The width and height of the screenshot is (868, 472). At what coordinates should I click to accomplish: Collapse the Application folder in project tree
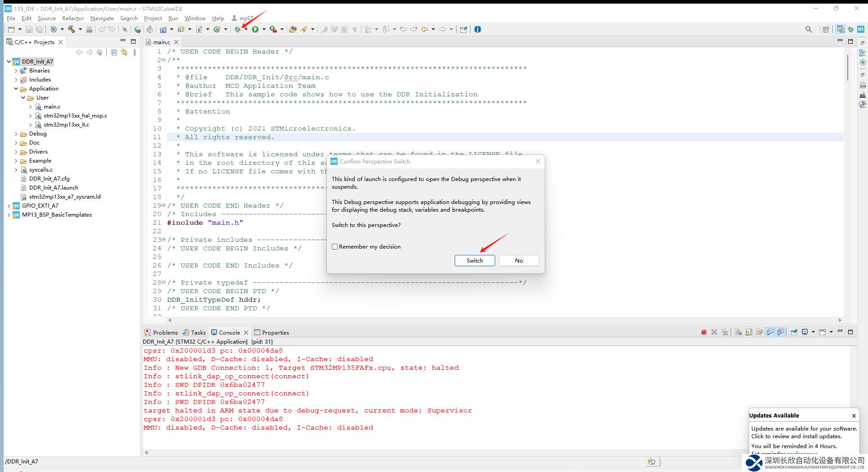pos(16,89)
